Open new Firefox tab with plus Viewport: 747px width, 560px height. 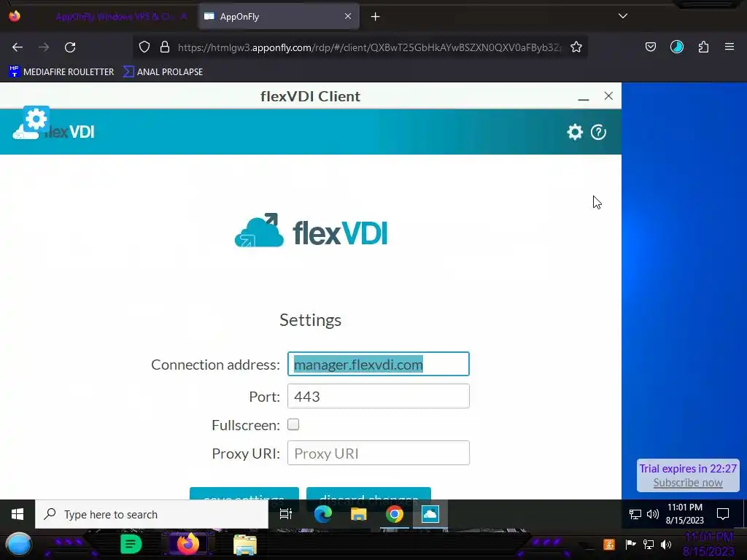tap(376, 17)
